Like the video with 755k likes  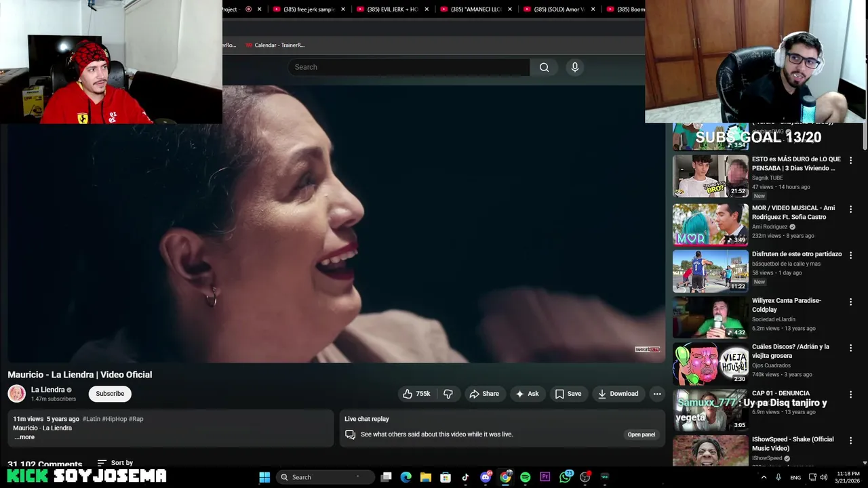click(x=416, y=394)
